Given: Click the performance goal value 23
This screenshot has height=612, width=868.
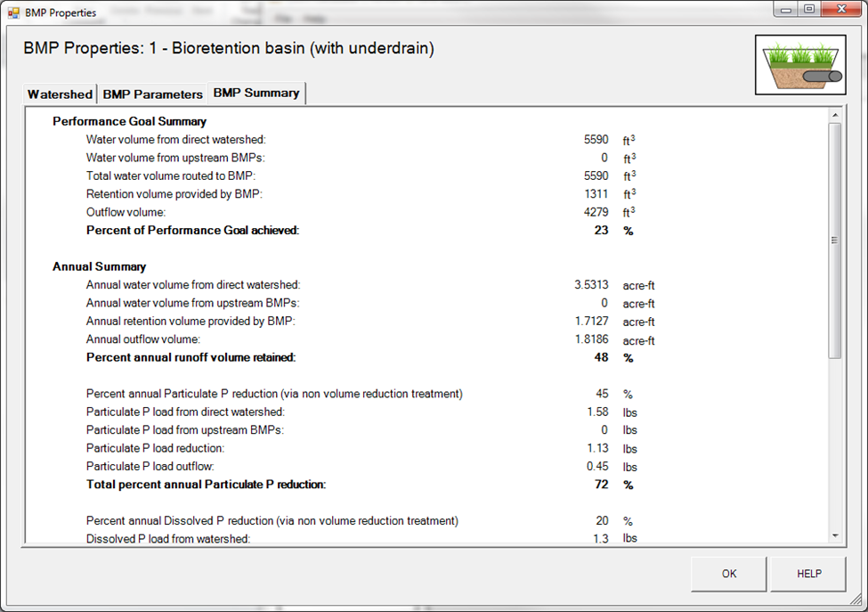Looking at the screenshot, I should click(x=601, y=231).
